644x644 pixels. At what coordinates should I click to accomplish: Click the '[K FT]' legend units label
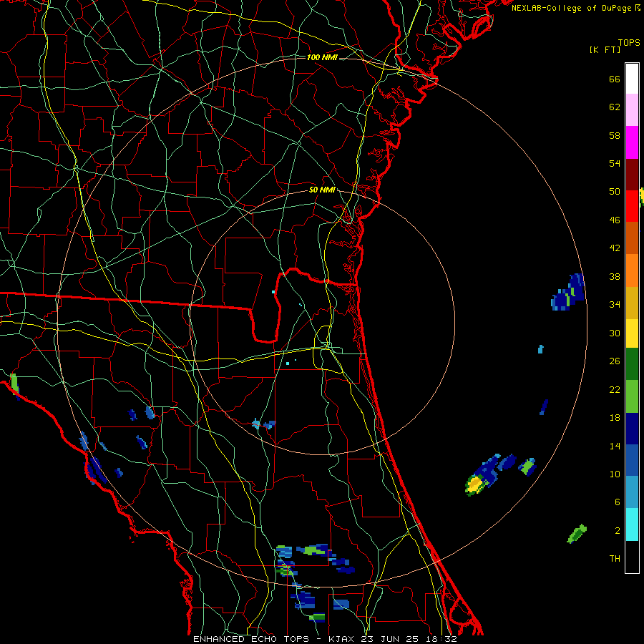[605, 50]
